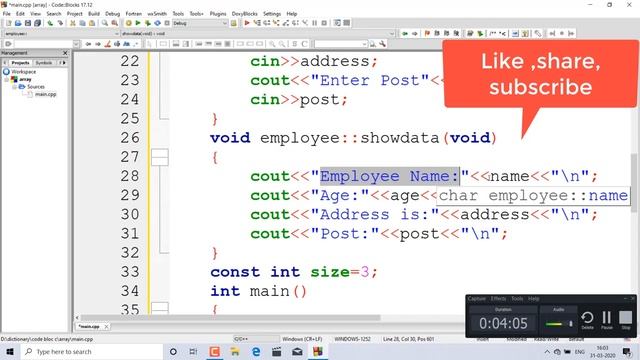Collapse the fold marker at line 27
This screenshot has height=360, width=640.
(x=160, y=157)
